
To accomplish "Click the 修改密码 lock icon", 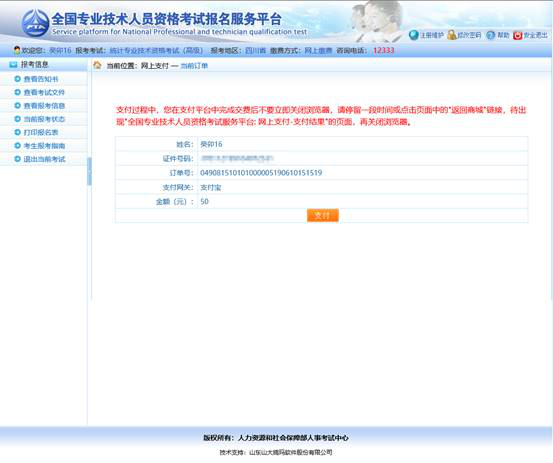I will click(x=451, y=35).
